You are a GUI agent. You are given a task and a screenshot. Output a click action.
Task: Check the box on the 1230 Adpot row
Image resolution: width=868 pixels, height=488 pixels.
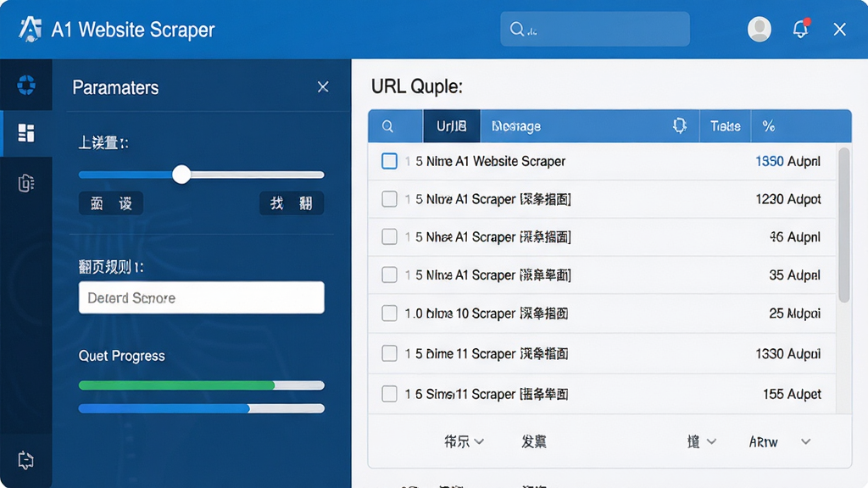point(389,198)
